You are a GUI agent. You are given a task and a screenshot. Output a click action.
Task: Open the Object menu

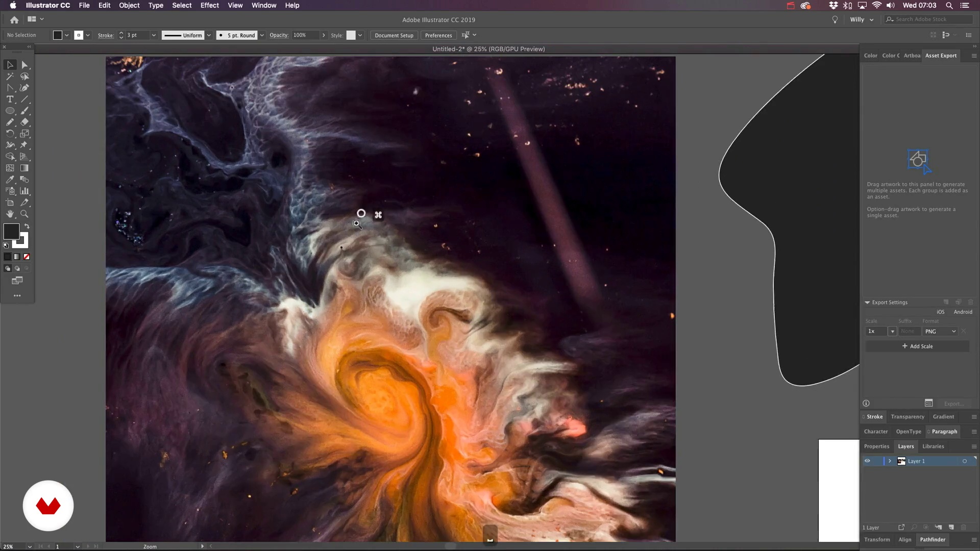click(129, 5)
